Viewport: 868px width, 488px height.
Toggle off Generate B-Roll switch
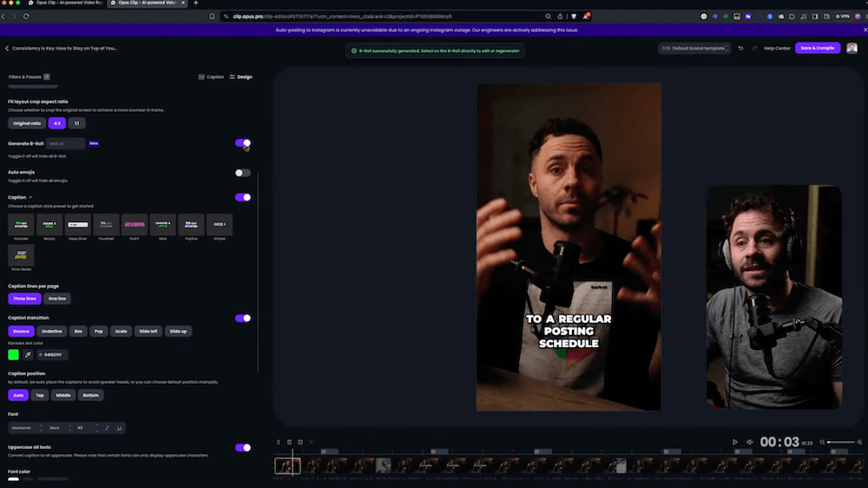coord(242,143)
